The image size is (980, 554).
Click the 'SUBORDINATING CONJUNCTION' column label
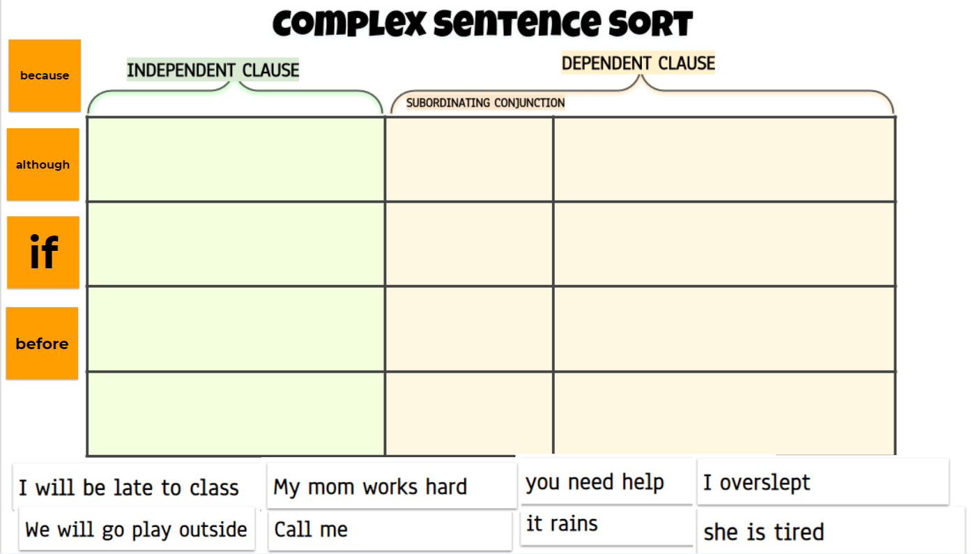click(x=486, y=103)
